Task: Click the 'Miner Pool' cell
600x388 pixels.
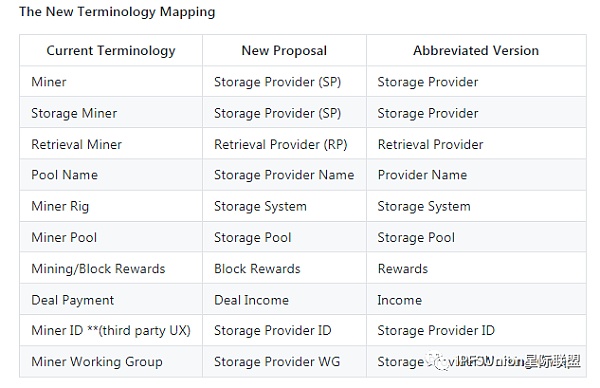Action: 111,237
